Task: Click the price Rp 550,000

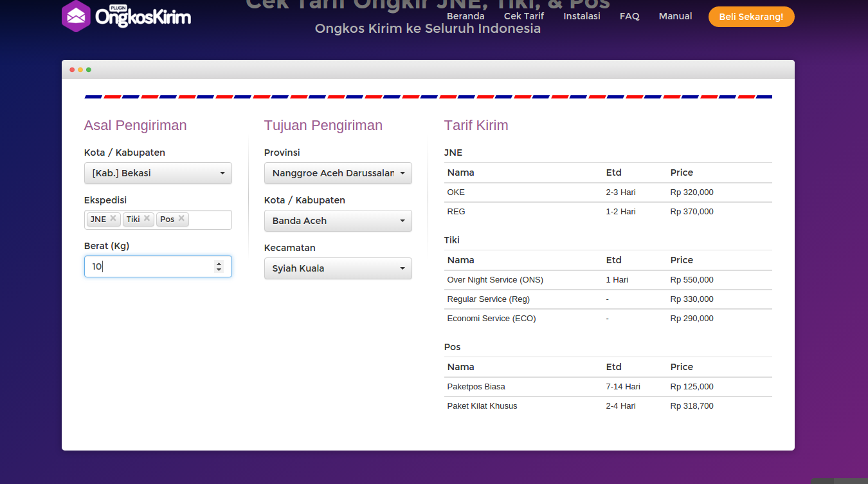Action: pos(692,280)
